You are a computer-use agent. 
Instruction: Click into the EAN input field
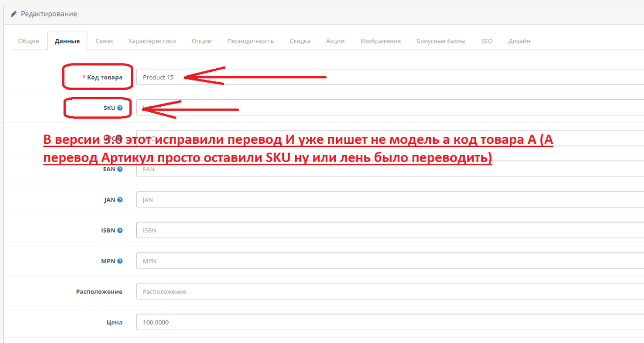tap(390, 169)
